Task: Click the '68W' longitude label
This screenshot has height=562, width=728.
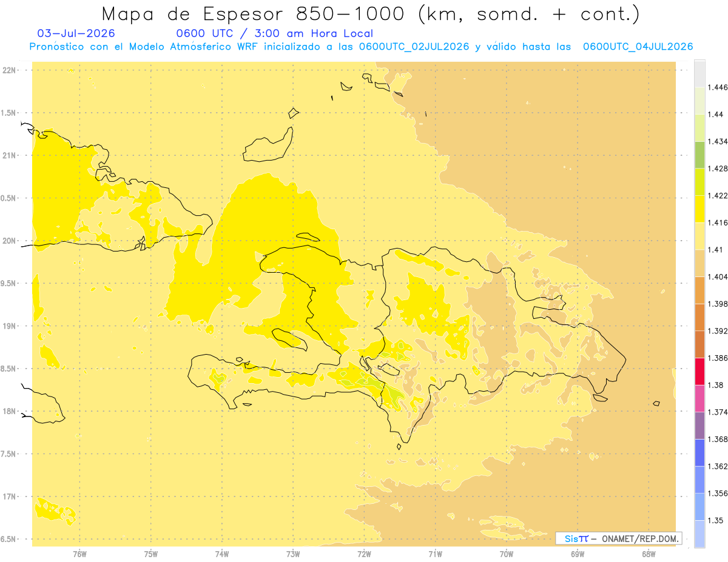Action: click(649, 554)
